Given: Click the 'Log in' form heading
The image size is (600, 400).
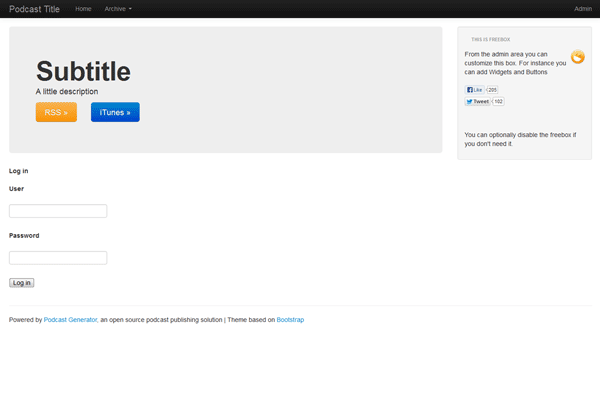Looking at the screenshot, I should pyautogui.click(x=19, y=171).
